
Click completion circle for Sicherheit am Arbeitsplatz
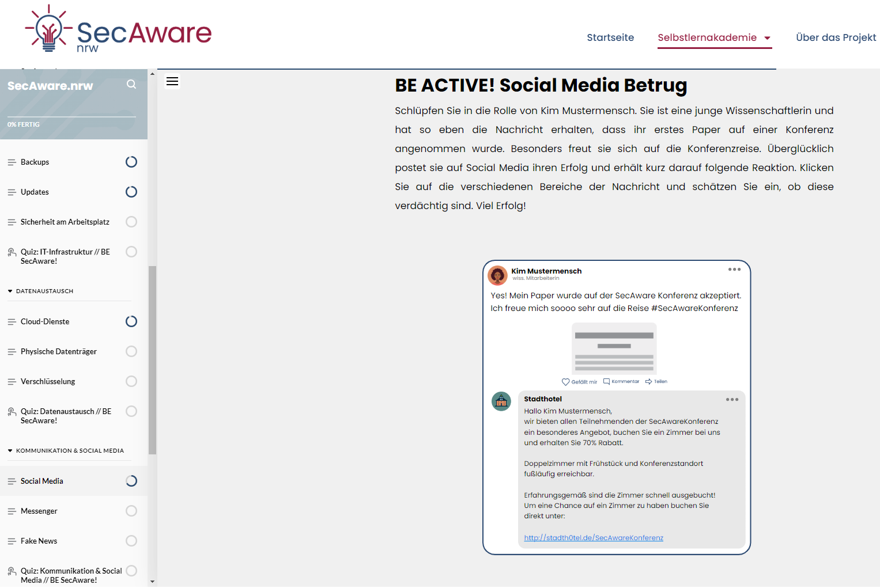point(131,222)
